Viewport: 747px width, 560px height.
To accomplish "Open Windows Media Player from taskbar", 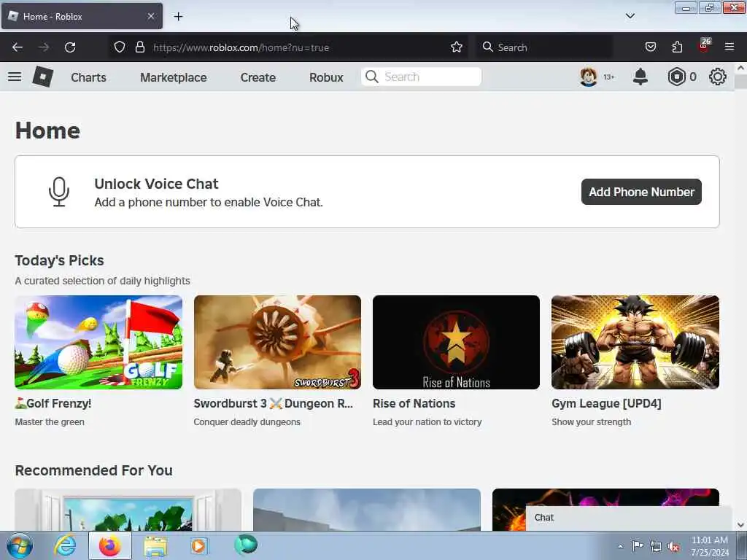I will 198,545.
